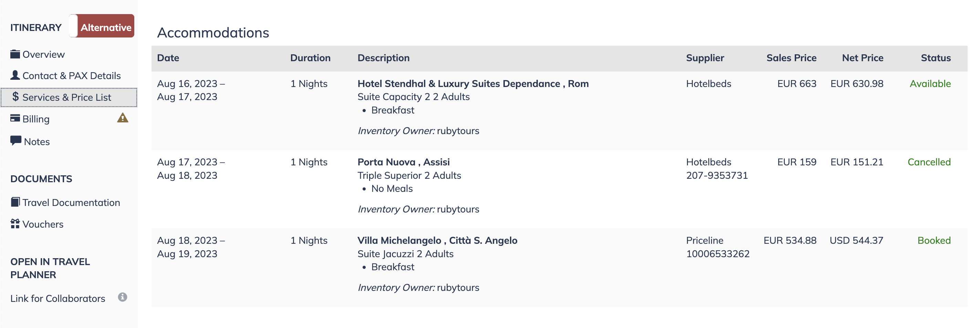The width and height of the screenshot is (980, 328).
Task: Click the Billing warning triangle icon
Action: pos(123,118)
